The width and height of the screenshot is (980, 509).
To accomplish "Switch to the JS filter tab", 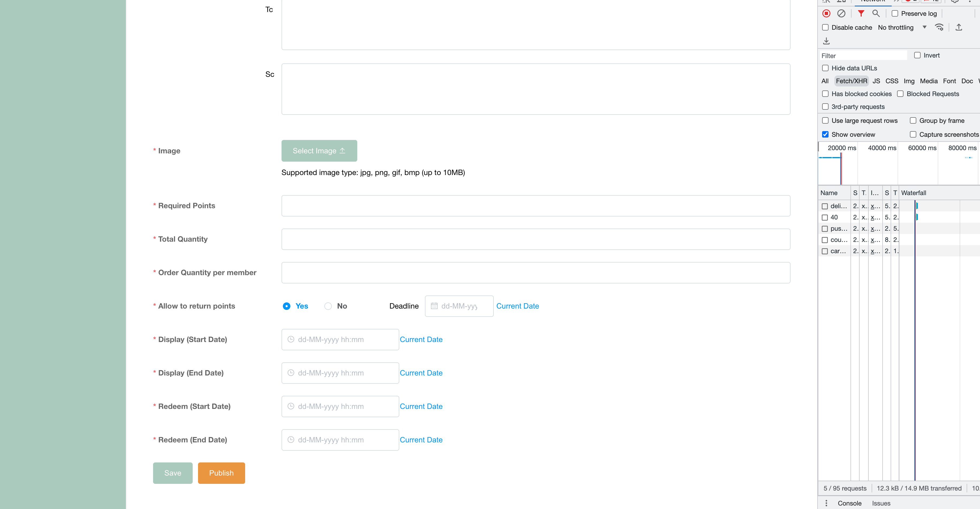I will tap(876, 81).
